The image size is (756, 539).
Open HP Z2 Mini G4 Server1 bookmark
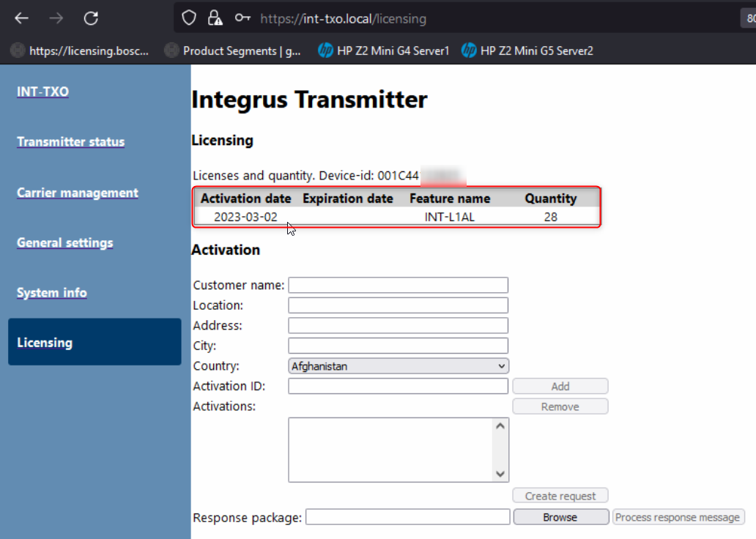[384, 51]
